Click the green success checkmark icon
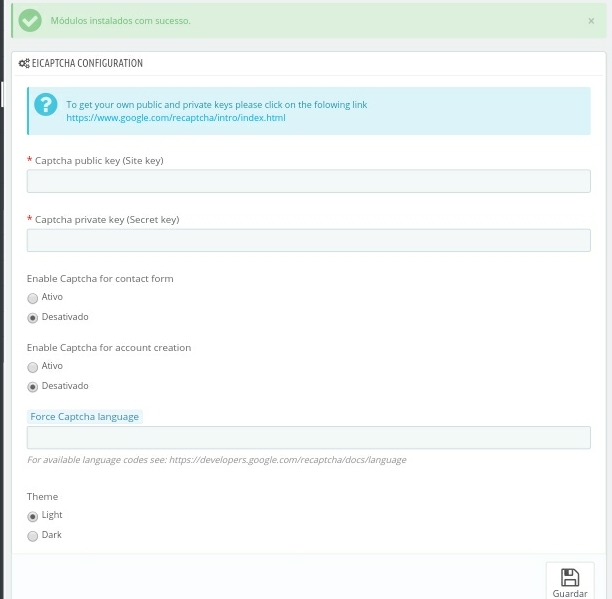The height and width of the screenshot is (599, 612). point(30,20)
